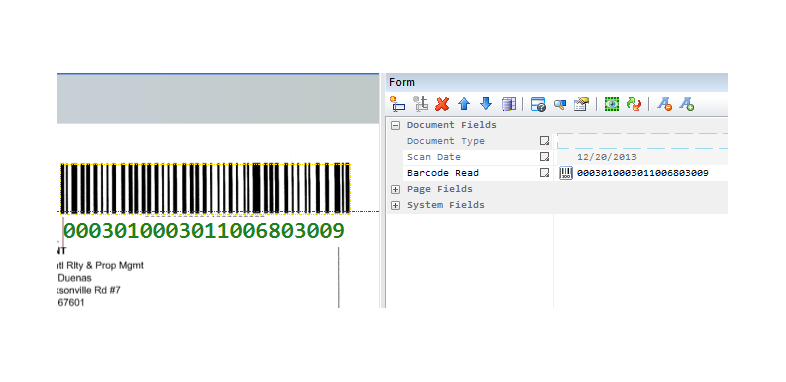Click the 'Rlty & Prop Mgmt' document line
The width and height of the screenshot is (786, 382).
105,266
